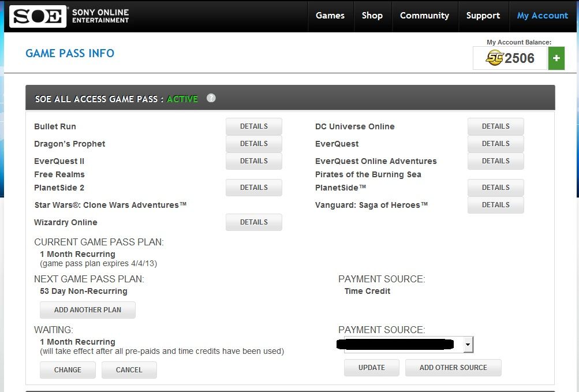This screenshot has width=579, height=392.
Task: Open the Shop menu
Action: pos(372,16)
